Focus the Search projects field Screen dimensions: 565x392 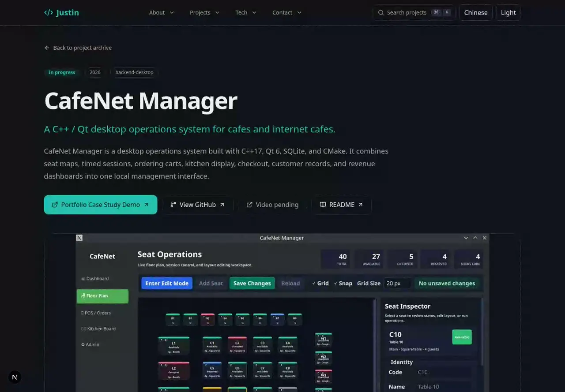point(414,12)
